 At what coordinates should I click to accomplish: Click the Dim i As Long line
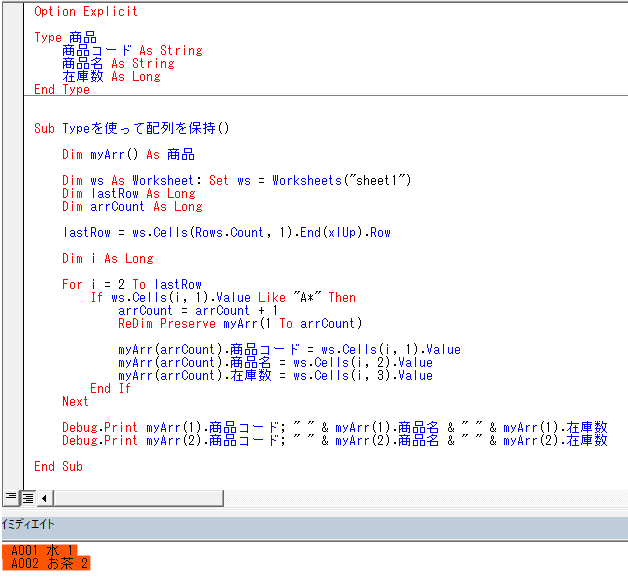pos(108,258)
